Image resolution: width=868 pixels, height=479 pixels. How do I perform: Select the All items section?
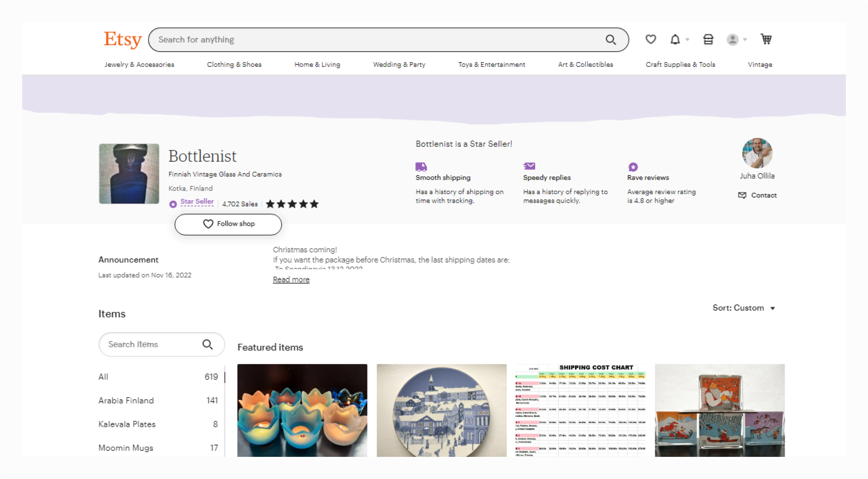(158, 377)
